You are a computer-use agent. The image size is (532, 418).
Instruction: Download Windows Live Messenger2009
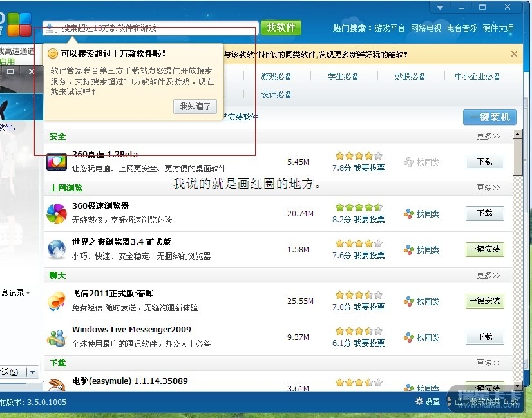coord(485,337)
